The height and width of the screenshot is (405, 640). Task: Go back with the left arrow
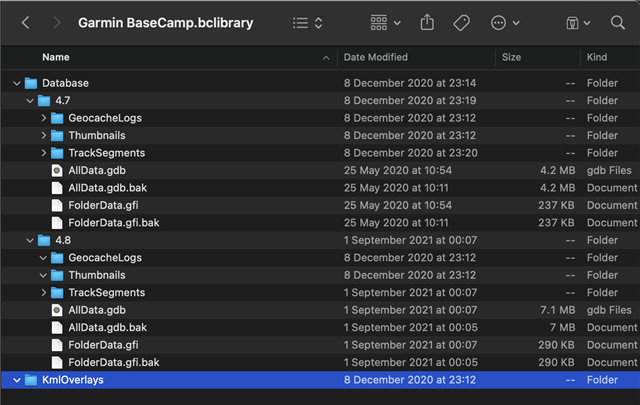coord(26,23)
